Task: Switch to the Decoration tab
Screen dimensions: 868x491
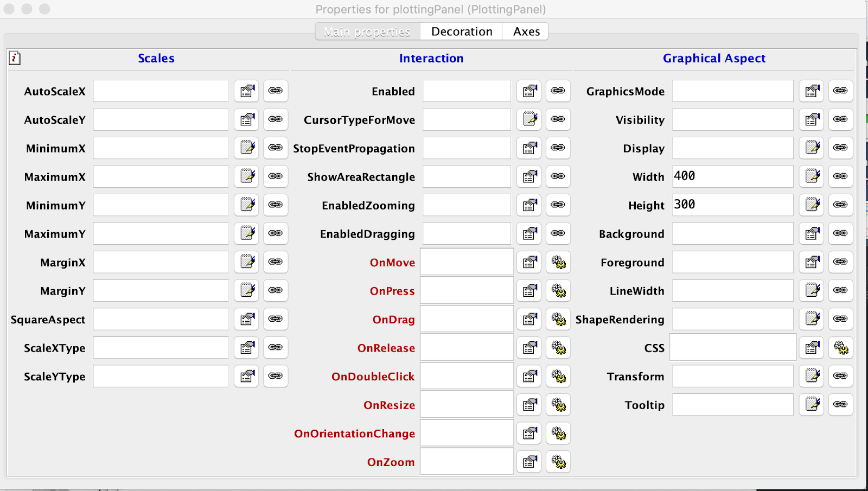Action: point(462,31)
